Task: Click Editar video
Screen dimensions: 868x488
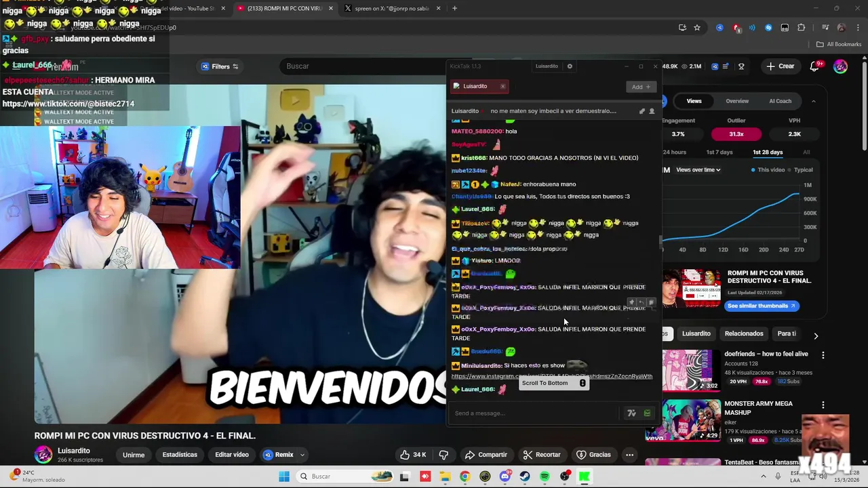Action: click(x=232, y=455)
